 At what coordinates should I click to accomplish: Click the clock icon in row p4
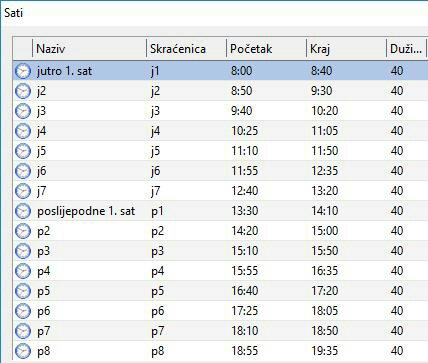23,271
